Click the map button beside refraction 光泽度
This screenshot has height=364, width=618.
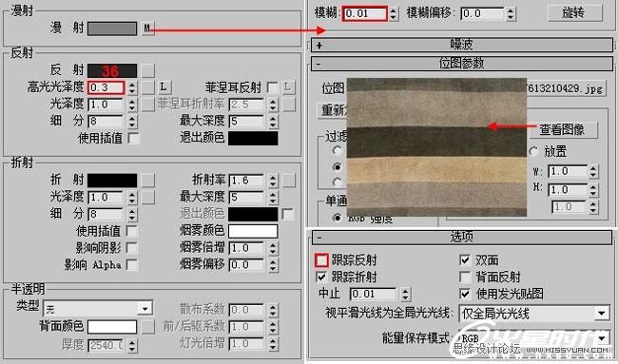(147, 197)
